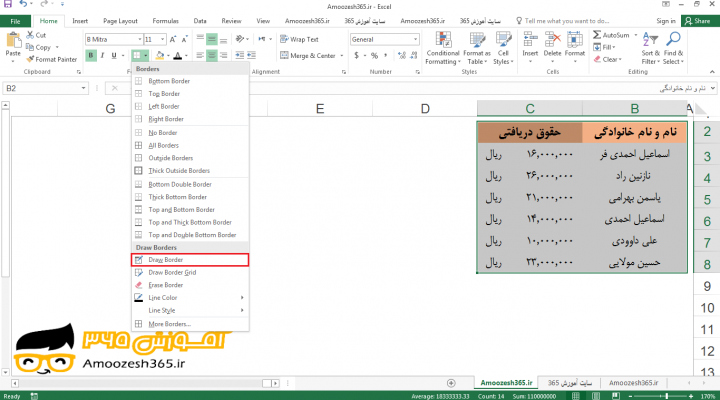The height and width of the screenshot is (400, 720).
Task: Click the Save icon in quick access toolbar
Action: 8,4
